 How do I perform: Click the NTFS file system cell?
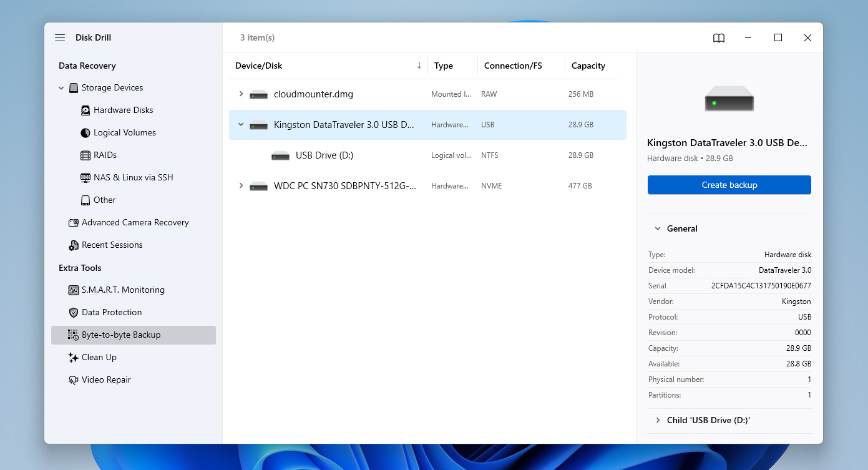490,155
